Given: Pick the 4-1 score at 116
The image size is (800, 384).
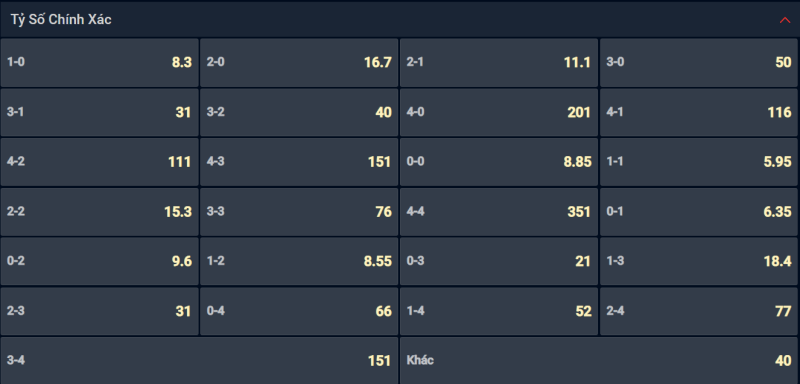Looking at the screenshot, I should (x=699, y=112).
